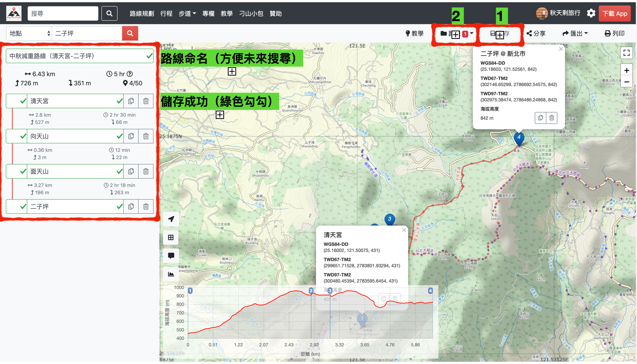Copy the 清天宮 waypoint

[x=131, y=101]
